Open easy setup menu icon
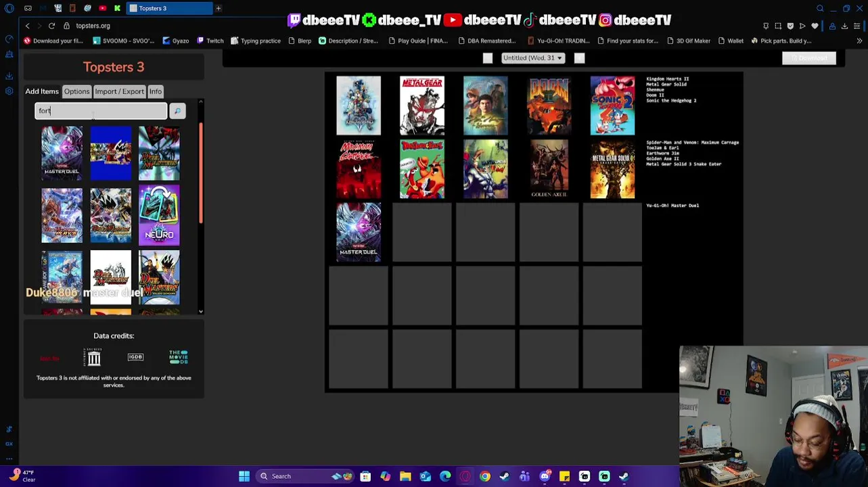Screen dimensions: 868x487 (856, 26)
